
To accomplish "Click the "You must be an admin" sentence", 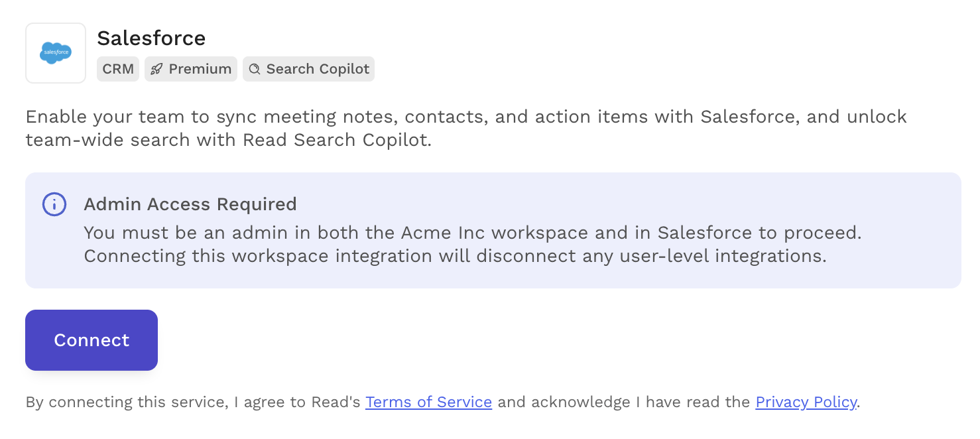I will (x=472, y=233).
